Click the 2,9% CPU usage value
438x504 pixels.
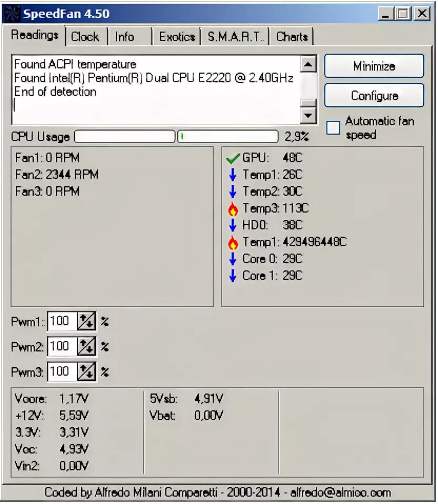point(296,137)
